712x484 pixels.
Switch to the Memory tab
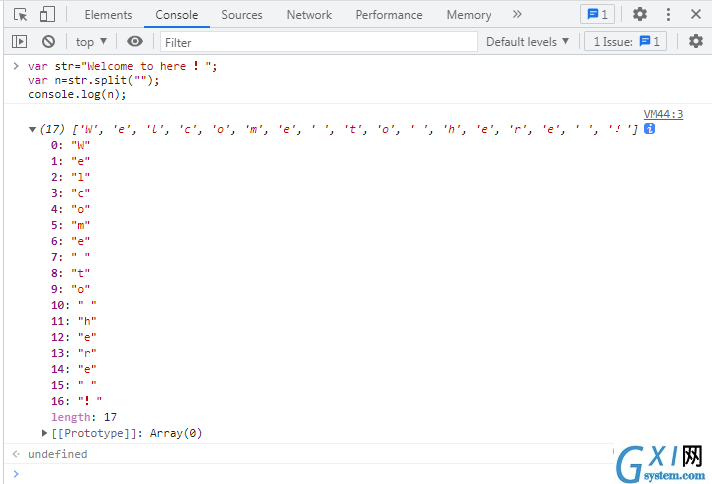pos(469,15)
